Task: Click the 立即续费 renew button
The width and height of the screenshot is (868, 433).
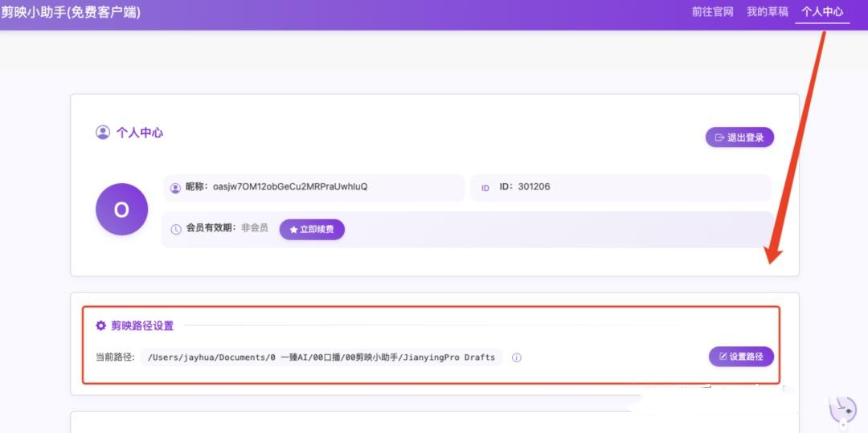Action: click(312, 230)
